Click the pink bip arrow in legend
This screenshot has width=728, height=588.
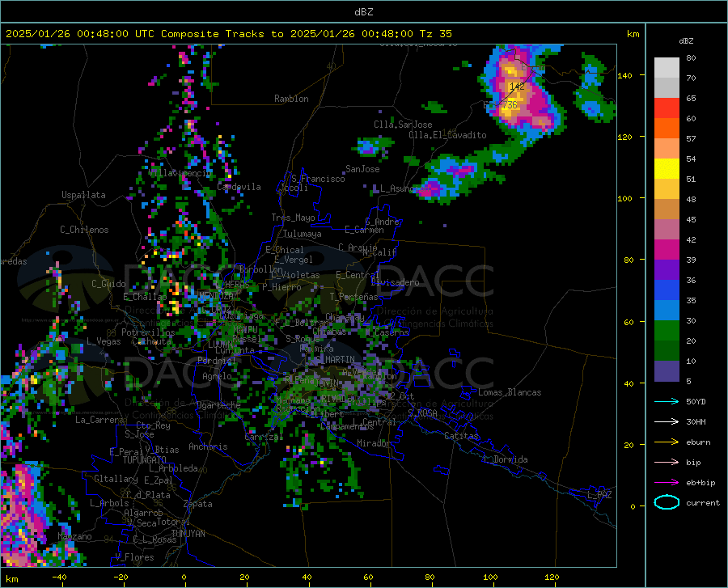(667, 463)
